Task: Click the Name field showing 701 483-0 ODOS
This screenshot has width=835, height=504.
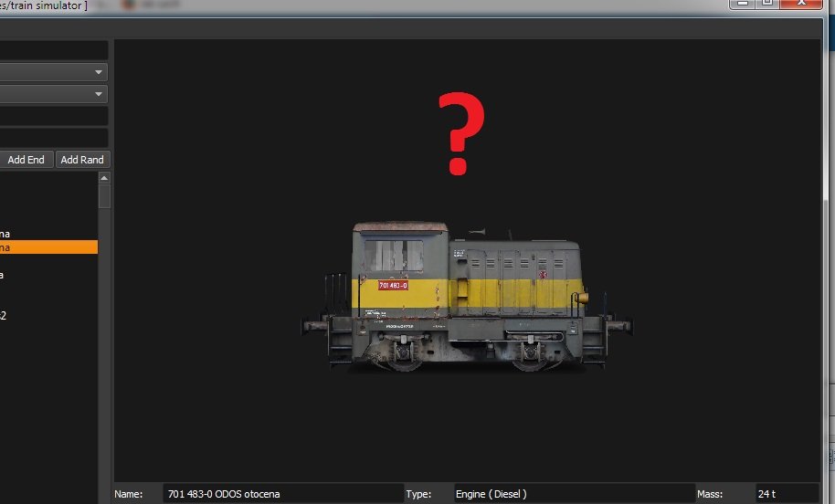Action: (x=282, y=494)
